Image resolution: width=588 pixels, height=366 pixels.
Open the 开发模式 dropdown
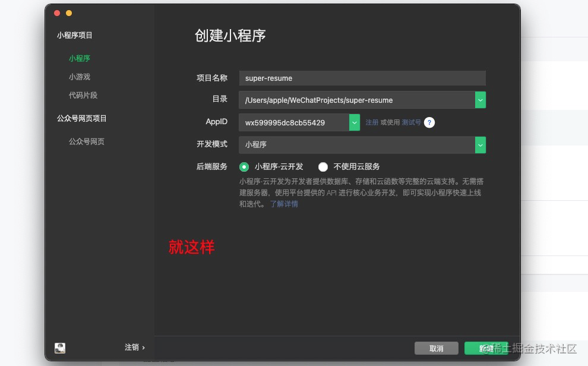[x=362, y=145]
